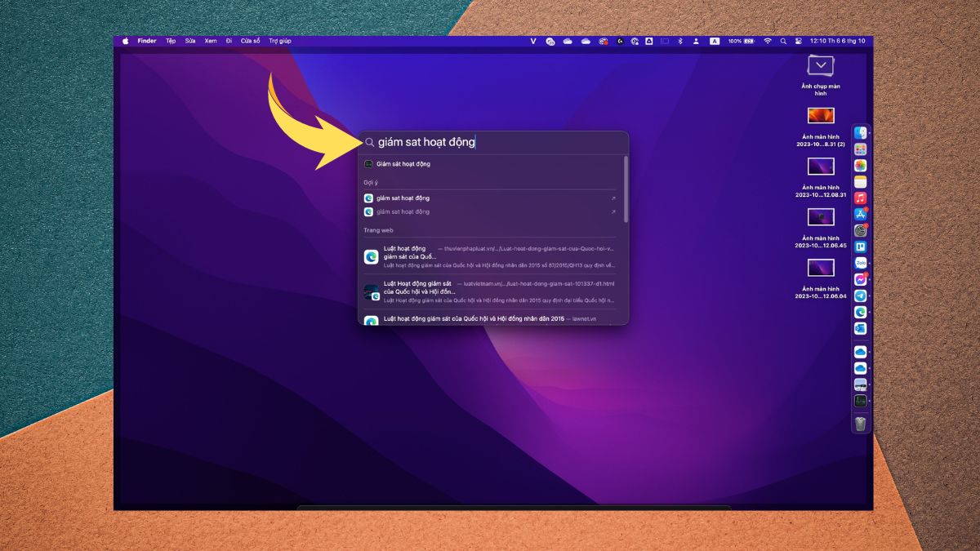The image size is (980, 551).
Task: Open the Tệp menu
Action: click(x=171, y=41)
